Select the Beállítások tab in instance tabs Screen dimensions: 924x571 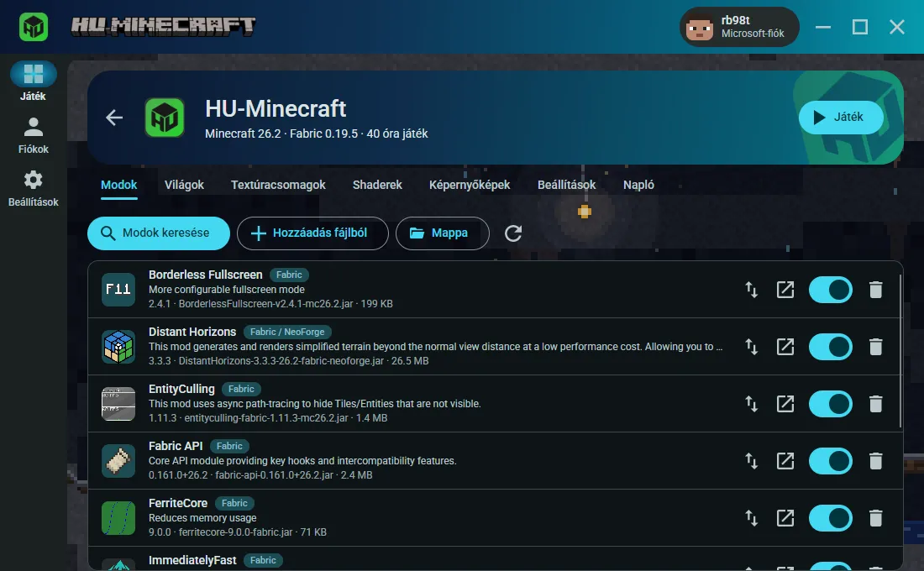(x=566, y=185)
